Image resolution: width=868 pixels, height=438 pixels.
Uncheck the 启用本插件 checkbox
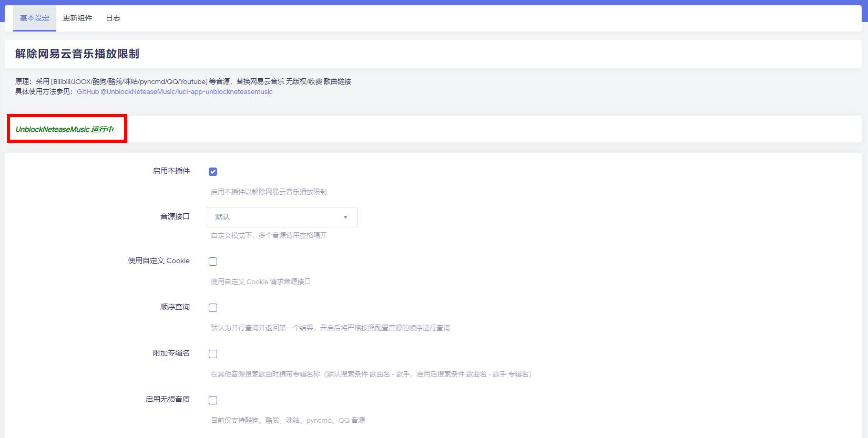tap(213, 172)
